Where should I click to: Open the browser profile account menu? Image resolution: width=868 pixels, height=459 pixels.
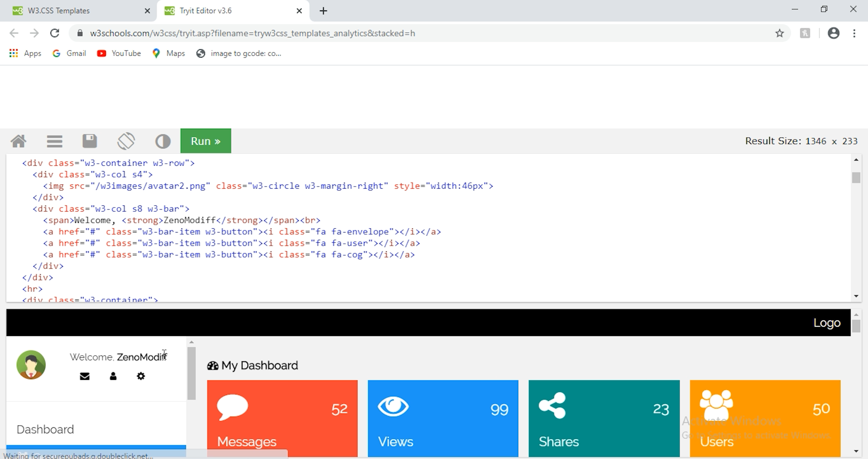click(x=834, y=33)
